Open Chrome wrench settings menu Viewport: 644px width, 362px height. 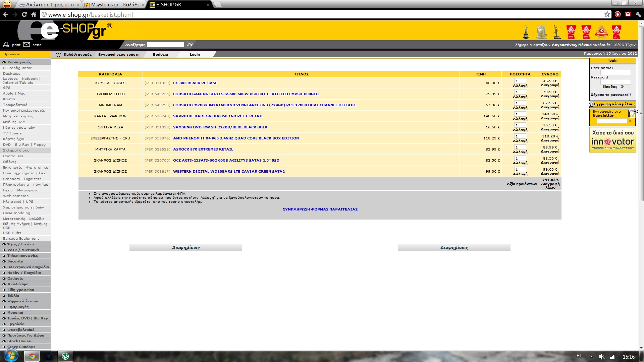(x=638, y=14)
